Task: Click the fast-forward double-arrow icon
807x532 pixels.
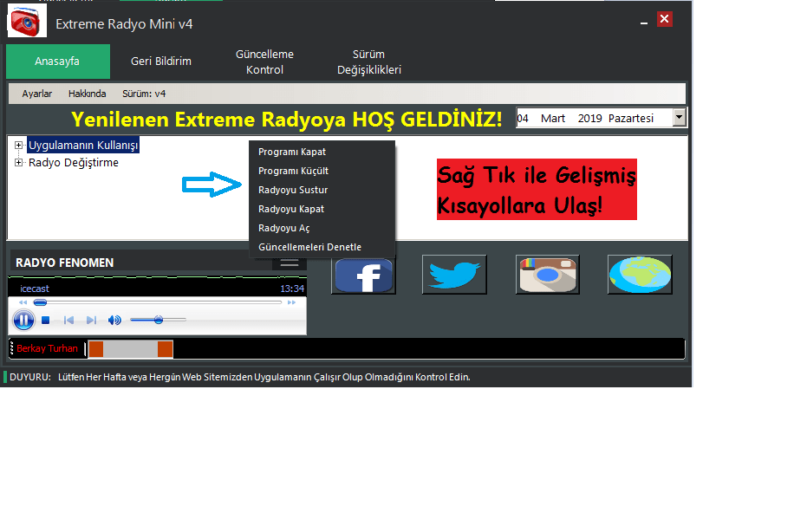Action: point(292,302)
